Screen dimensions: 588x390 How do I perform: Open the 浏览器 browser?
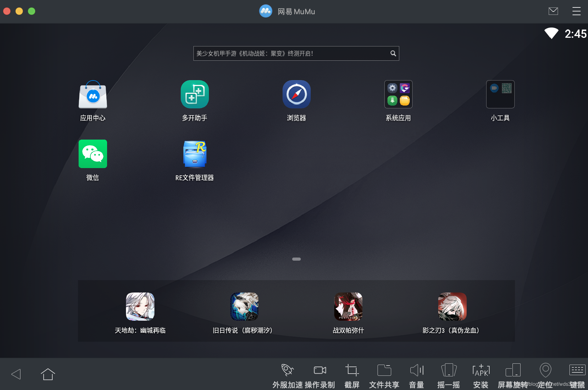point(296,94)
